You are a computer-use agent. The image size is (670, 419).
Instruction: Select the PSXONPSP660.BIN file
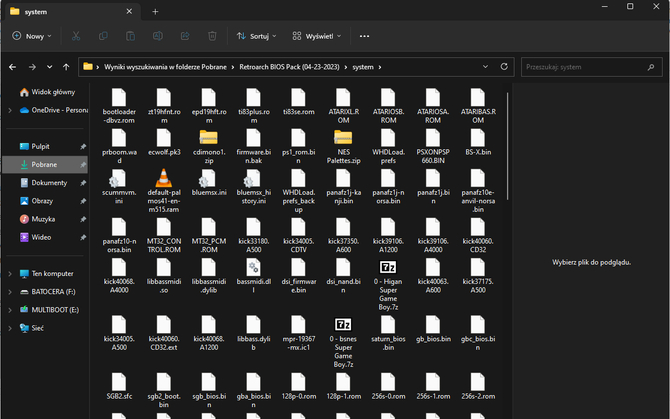pyautogui.click(x=433, y=147)
